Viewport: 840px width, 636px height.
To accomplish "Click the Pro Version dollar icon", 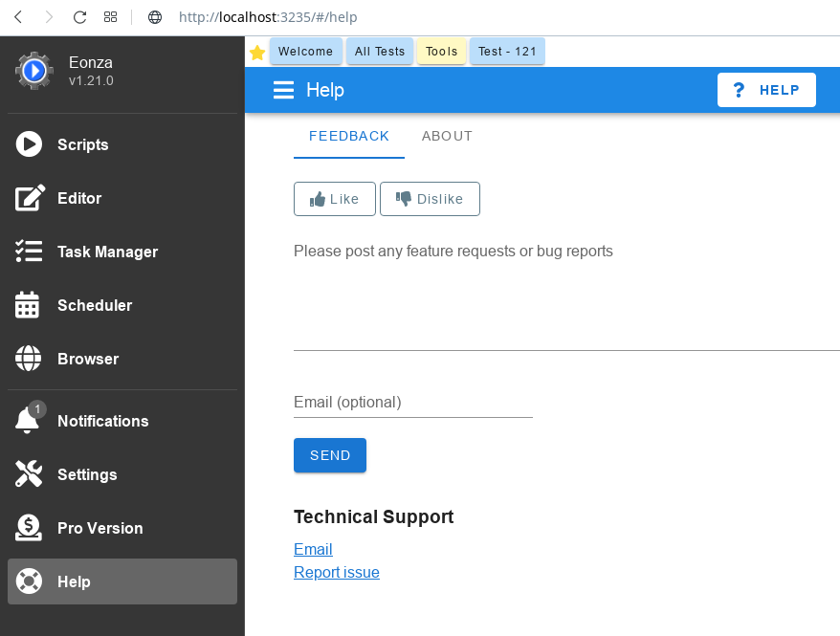I will tap(29, 528).
